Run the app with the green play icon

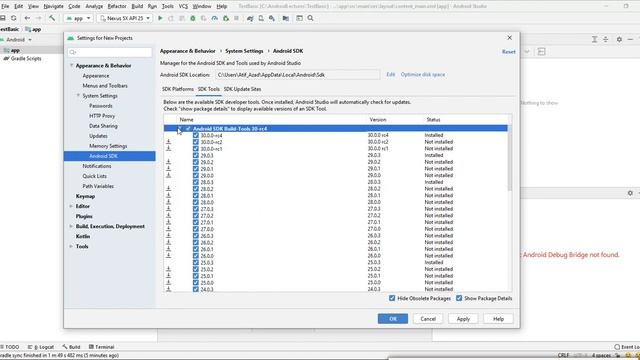[x=160, y=18]
